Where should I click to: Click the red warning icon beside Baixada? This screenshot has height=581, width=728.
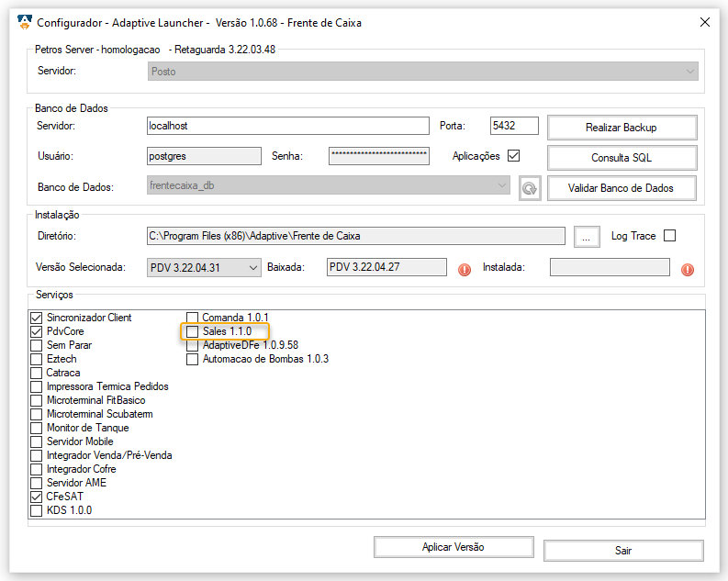(465, 269)
